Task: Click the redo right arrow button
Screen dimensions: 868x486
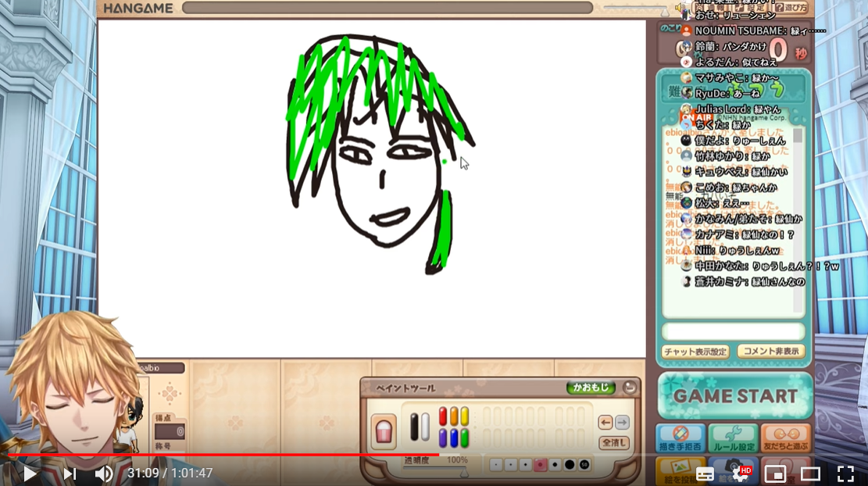Action: 622,423
